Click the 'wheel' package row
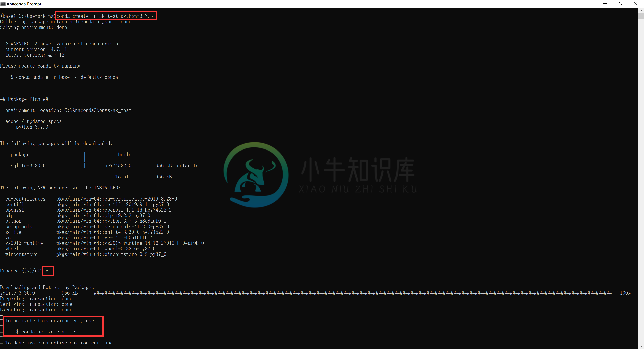This screenshot has height=349, width=644. point(80,249)
